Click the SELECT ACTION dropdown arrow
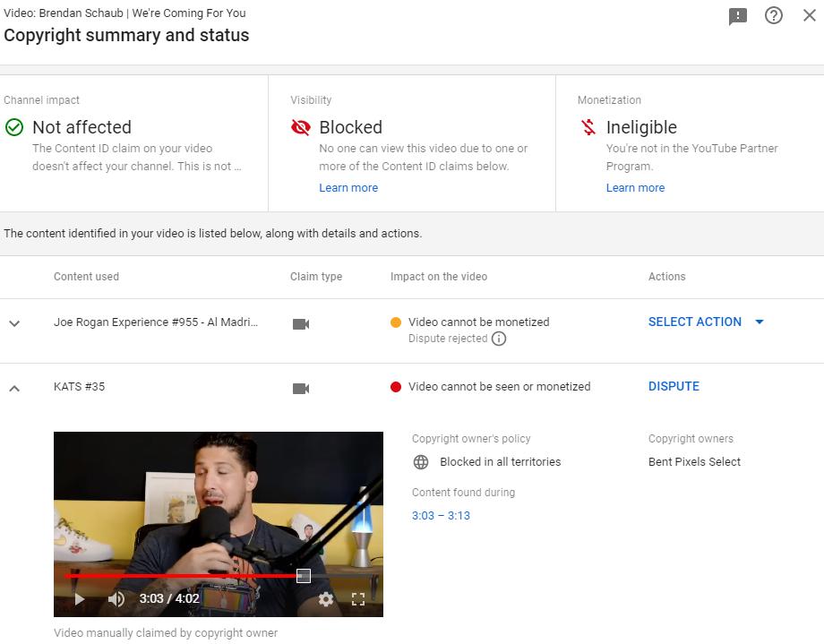The width and height of the screenshot is (824, 644). pos(760,322)
